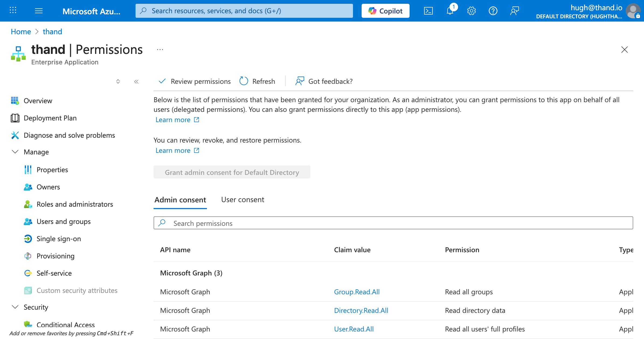
Task: Open Copilot from the top bar
Action: coord(385,11)
